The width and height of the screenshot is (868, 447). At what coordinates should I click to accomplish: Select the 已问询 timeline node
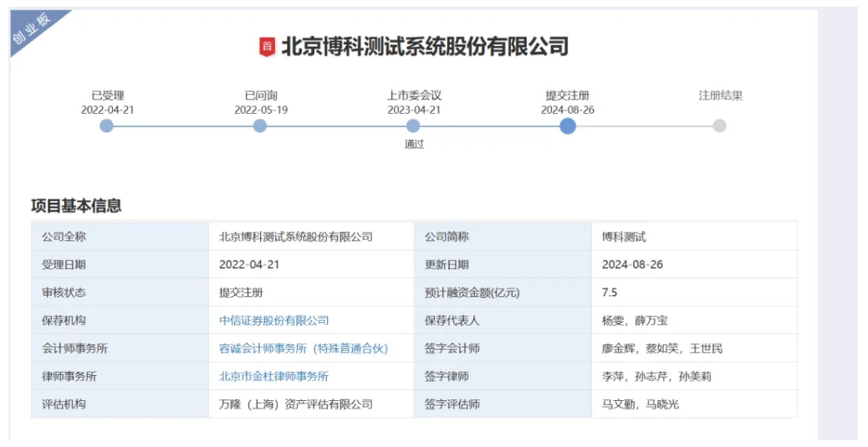(x=259, y=126)
